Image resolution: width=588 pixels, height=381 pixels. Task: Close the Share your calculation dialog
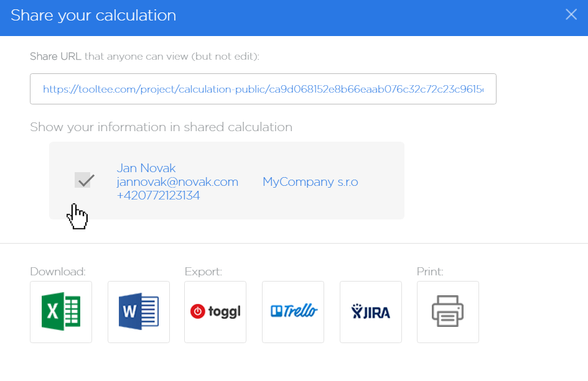(x=571, y=15)
